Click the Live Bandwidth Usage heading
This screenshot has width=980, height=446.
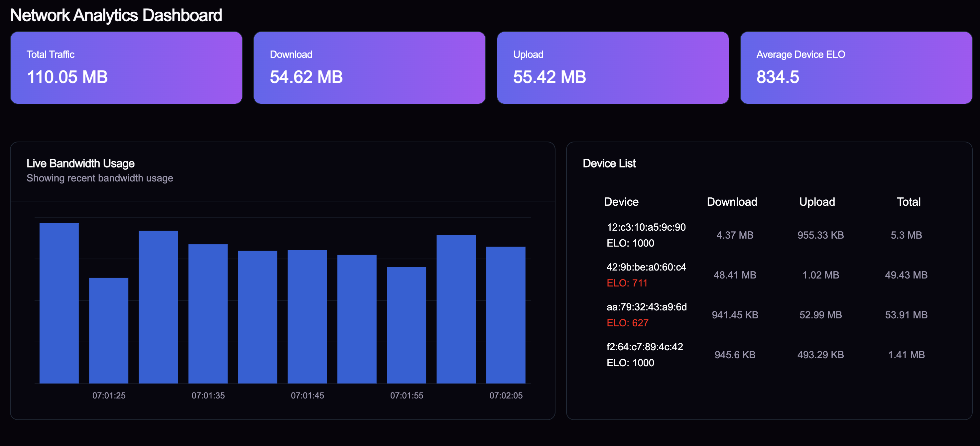[80, 163]
